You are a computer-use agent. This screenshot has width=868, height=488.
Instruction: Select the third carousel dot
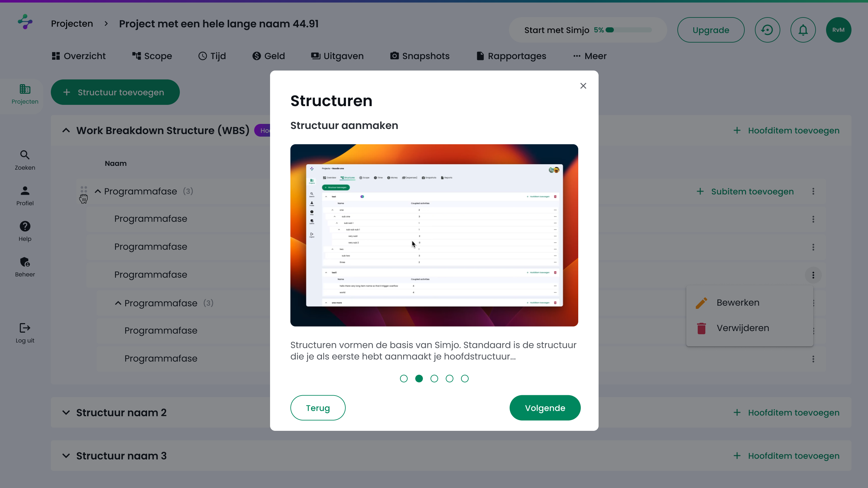pyautogui.click(x=434, y=378)
